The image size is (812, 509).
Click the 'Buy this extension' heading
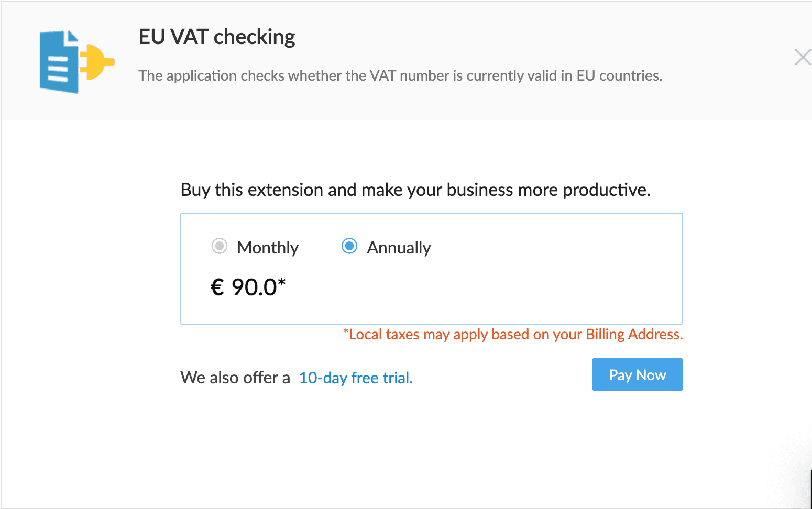[x=415, y=190]
